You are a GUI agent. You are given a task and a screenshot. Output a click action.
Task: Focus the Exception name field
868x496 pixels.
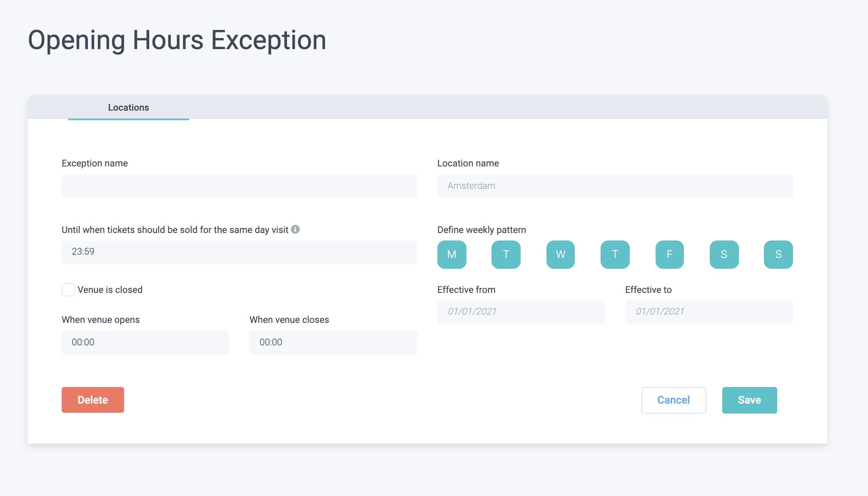point(239,186)
